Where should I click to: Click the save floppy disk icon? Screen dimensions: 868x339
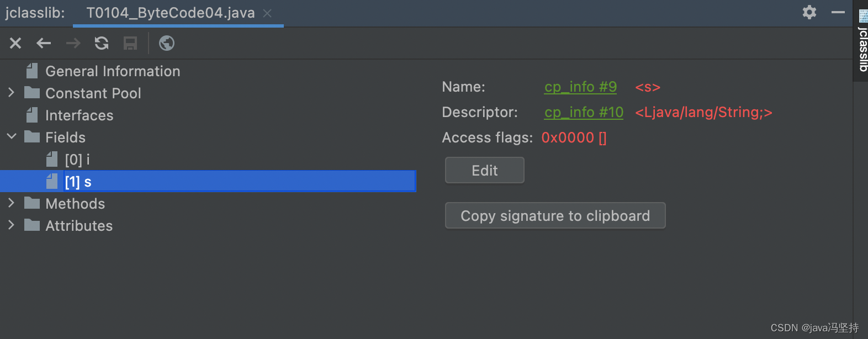coord(130,43)
